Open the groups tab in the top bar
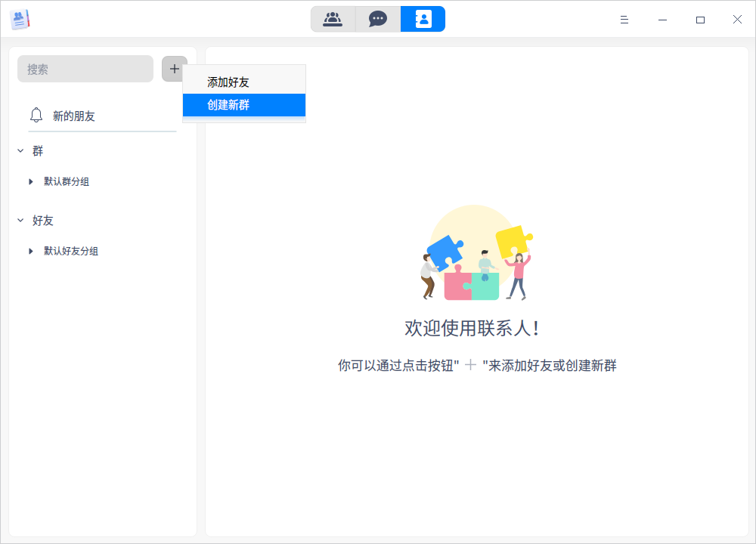The height and width of the screenshot is (544, 756). 333,20
